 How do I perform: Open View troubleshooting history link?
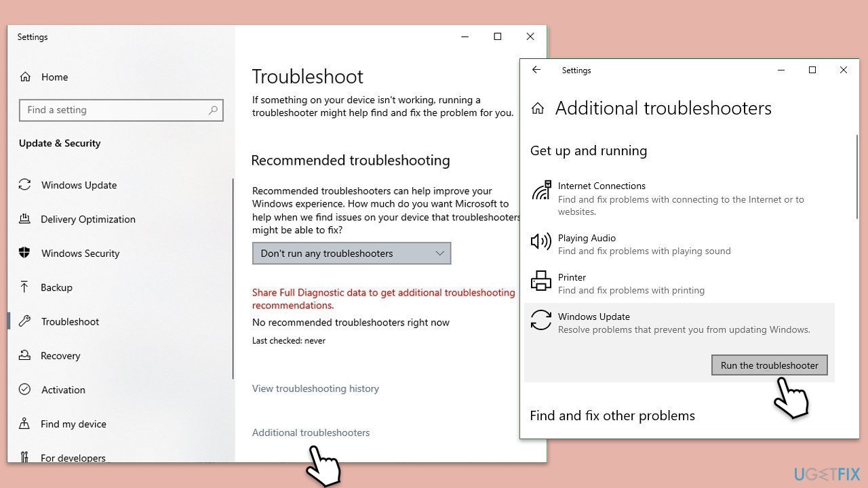(x=315, y=388)
